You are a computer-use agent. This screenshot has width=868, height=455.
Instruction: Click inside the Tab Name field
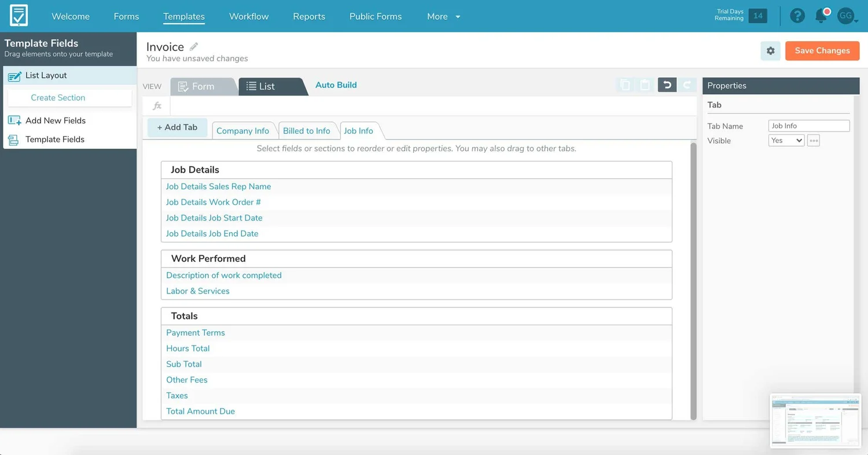[808, 126]
